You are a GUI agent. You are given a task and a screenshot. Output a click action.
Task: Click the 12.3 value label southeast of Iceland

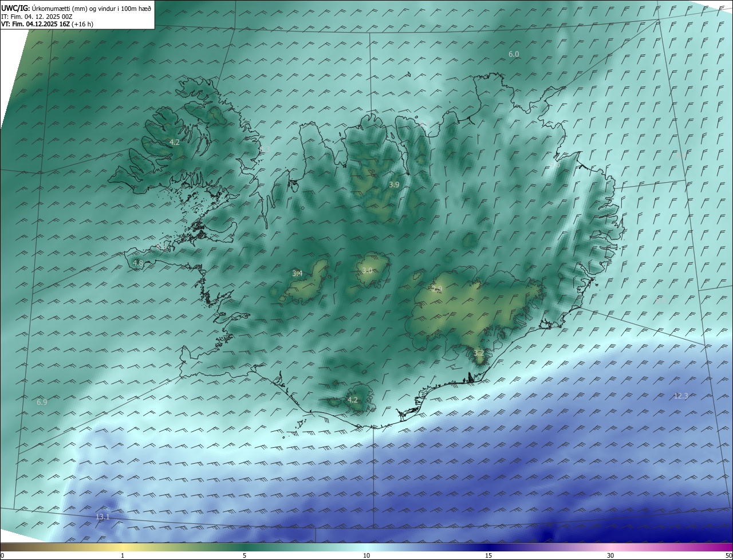681,396
